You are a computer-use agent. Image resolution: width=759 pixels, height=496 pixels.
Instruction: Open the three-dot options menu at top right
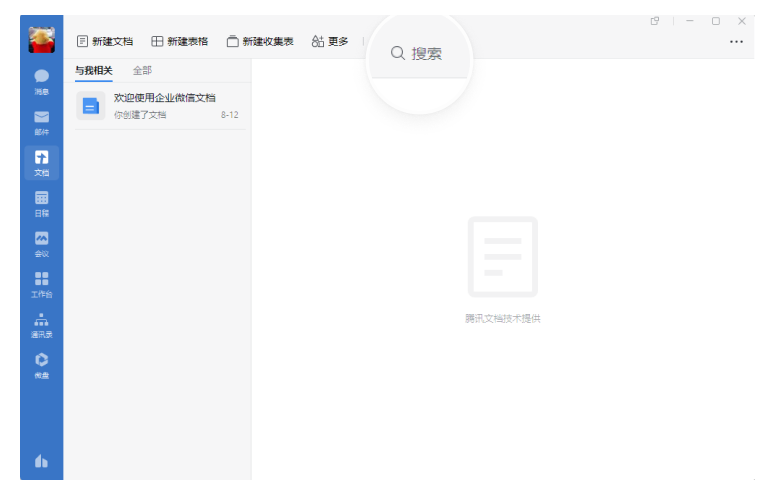click(x=736, y=42)
